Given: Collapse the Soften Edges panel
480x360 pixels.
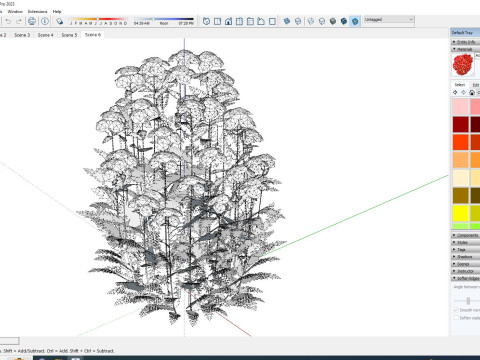Looking at the screenshot, I should [466, 278].
